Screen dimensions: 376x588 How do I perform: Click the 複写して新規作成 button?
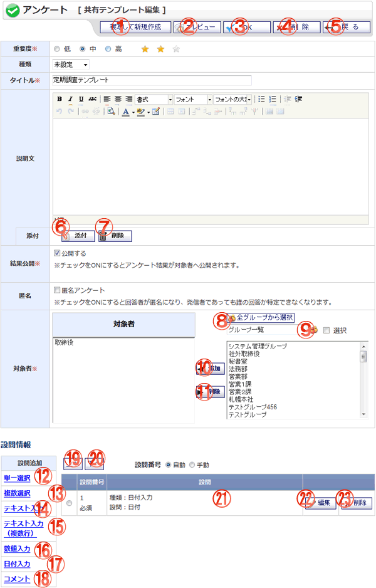(135, 28)
